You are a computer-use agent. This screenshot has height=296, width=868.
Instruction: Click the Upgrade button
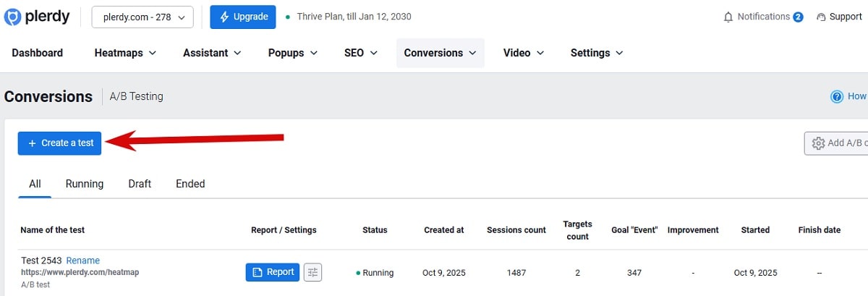click(243, 17)
